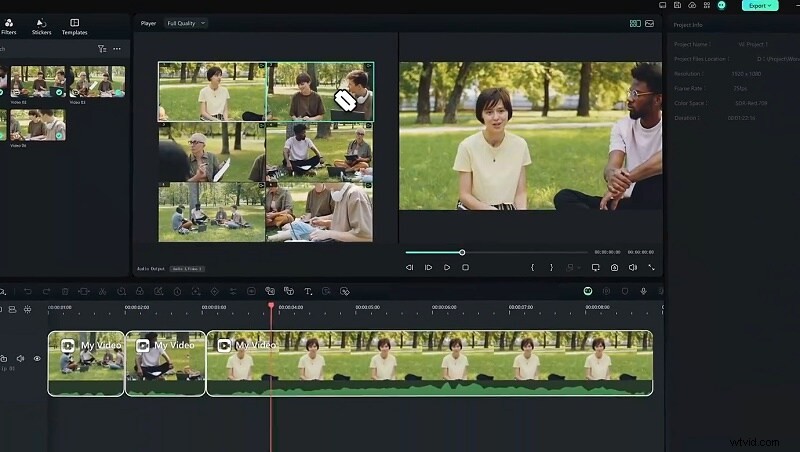Screen dimensions: 800x452
Task: Select the older man with glasses camera angle
Action: 212,152
